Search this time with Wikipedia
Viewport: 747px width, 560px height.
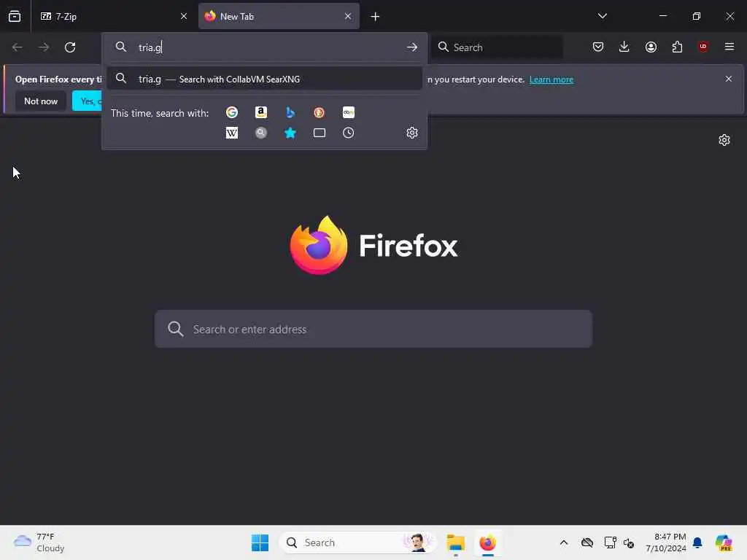pyautogui.click(x=232, y=133)
